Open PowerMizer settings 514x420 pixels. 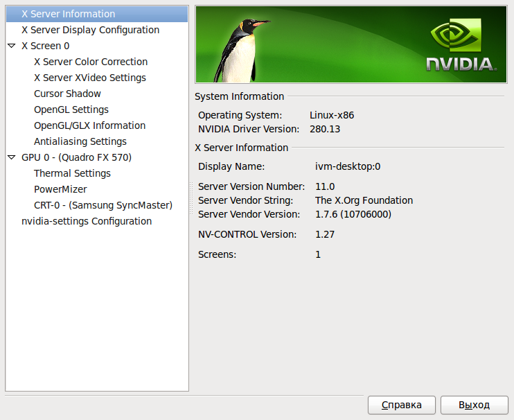click(60, 189)
